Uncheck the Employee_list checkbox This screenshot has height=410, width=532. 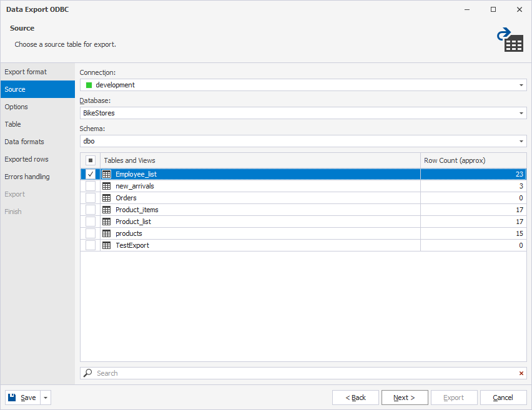pyautogui.click(x=91, y=174)
